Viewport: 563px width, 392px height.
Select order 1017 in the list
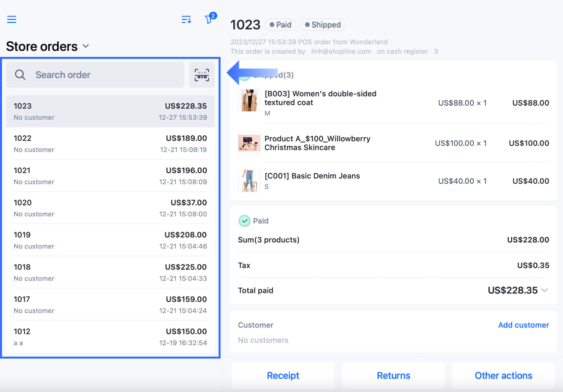tap(110, 305)
